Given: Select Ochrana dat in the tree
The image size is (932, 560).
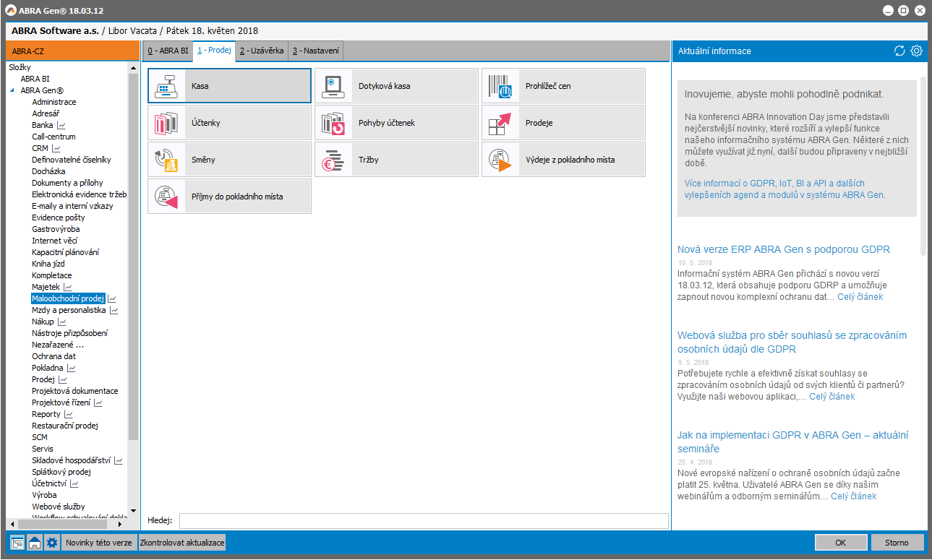Looking at the screenshot, I should 54,356.
